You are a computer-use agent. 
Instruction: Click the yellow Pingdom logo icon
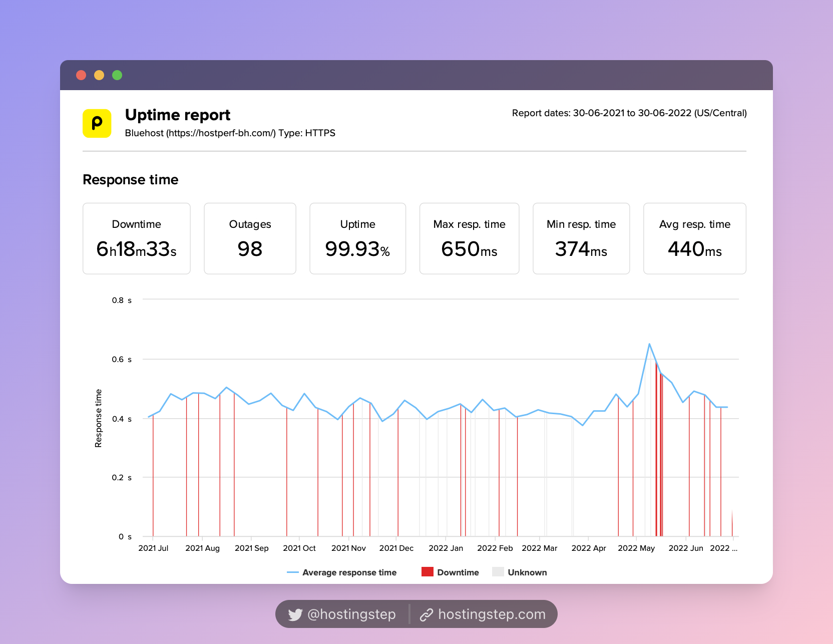97,123
